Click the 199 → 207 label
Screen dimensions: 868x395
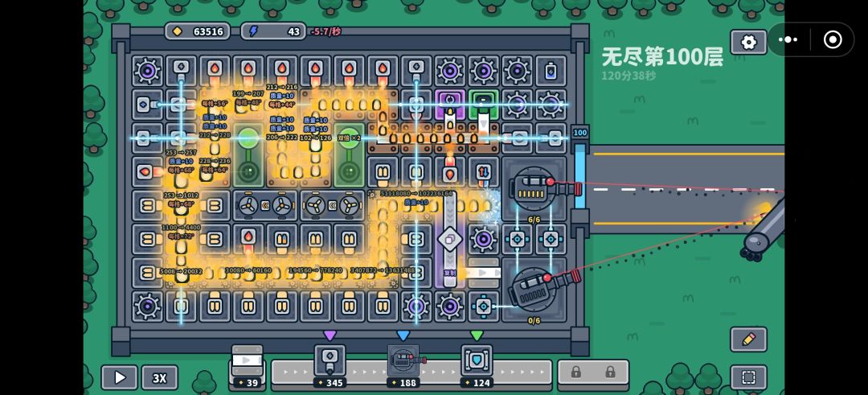point(248,93)
